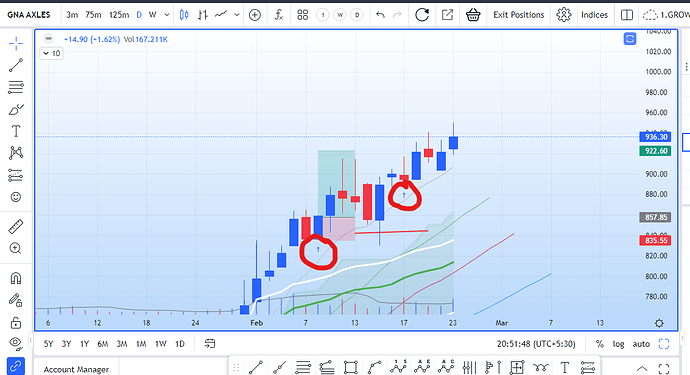Screen dimensions: 690x375
Task: Toggle lock all drawings
Action: [16, 323]
